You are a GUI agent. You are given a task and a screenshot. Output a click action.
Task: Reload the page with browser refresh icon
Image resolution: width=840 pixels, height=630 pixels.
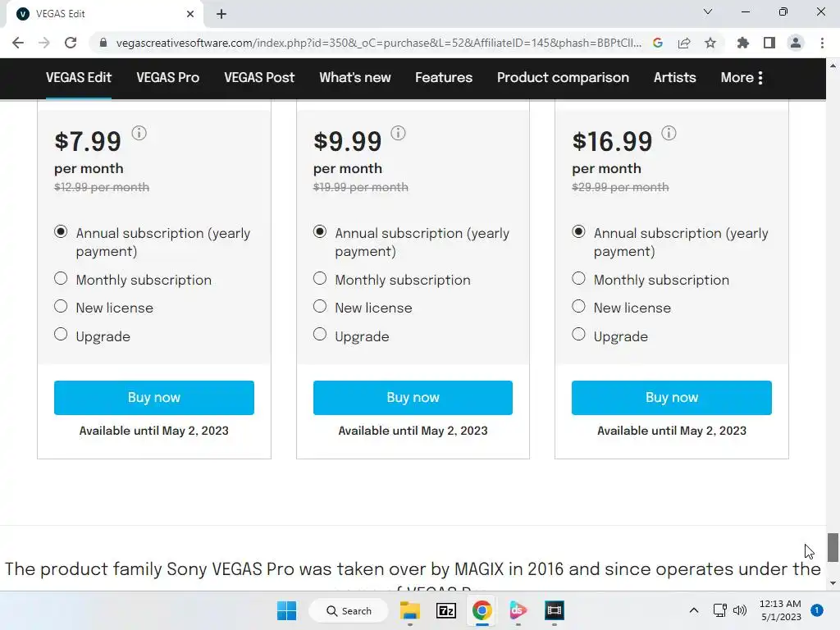click(x=71, y=43)
